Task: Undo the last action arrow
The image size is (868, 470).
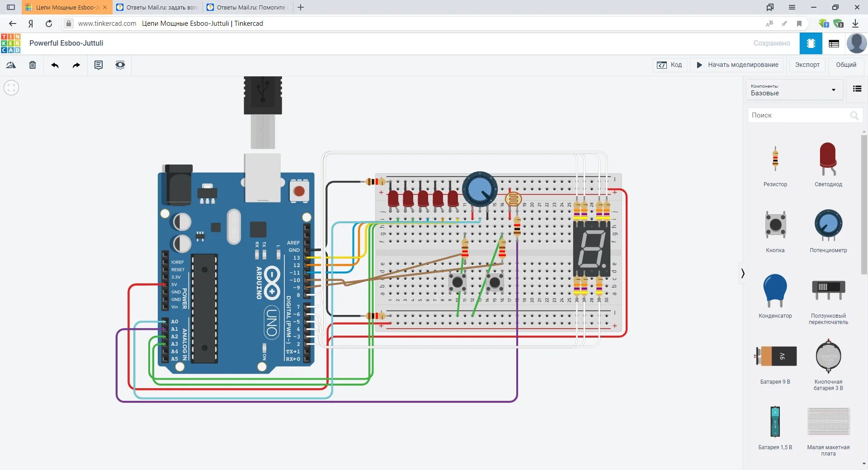Action: (x=55, y=65)
